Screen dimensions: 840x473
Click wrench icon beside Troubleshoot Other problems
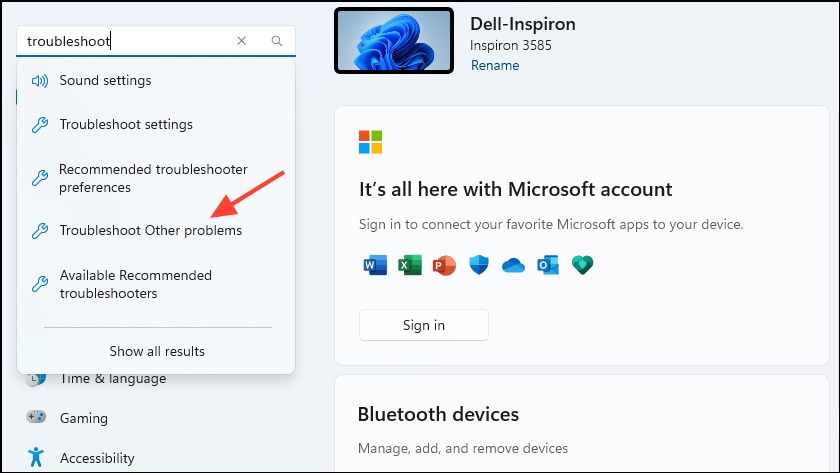coord(40,231)
